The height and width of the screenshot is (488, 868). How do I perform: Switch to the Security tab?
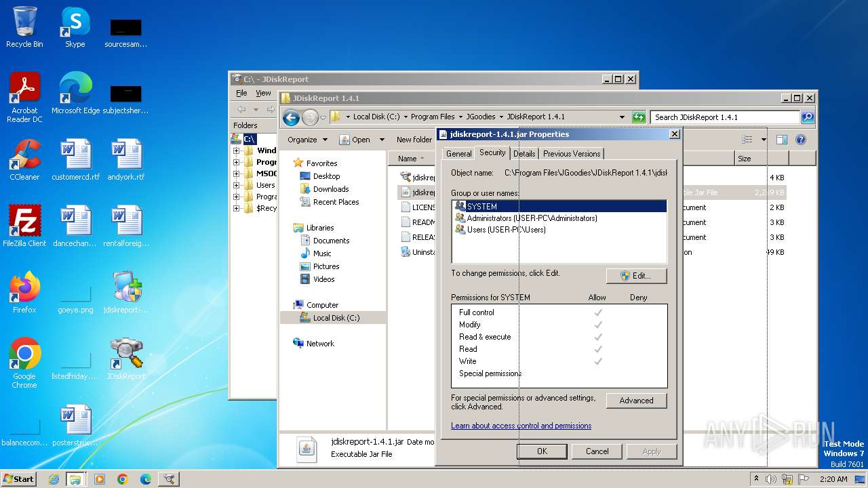[492, 152]
